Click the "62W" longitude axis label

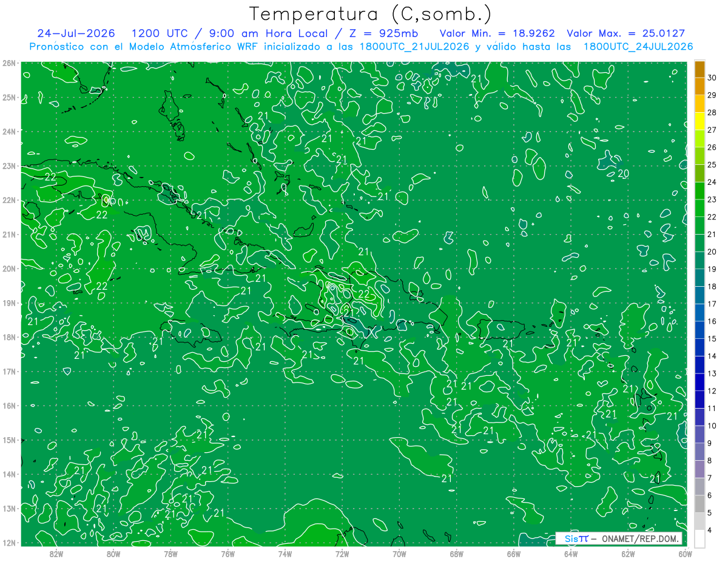coord(627,554)
